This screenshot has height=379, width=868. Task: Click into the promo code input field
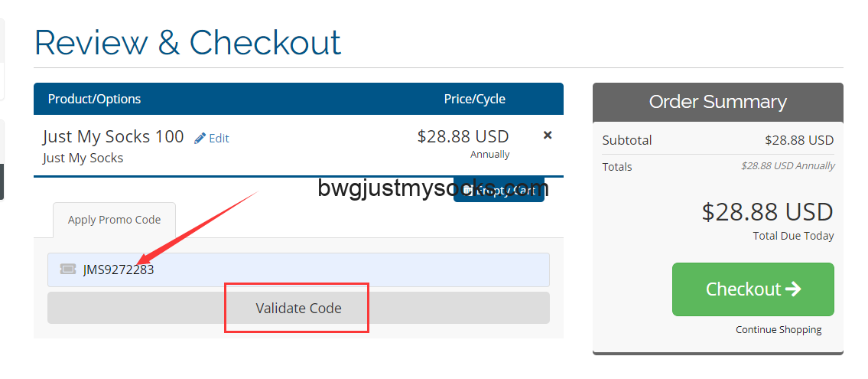click(306, 270)
